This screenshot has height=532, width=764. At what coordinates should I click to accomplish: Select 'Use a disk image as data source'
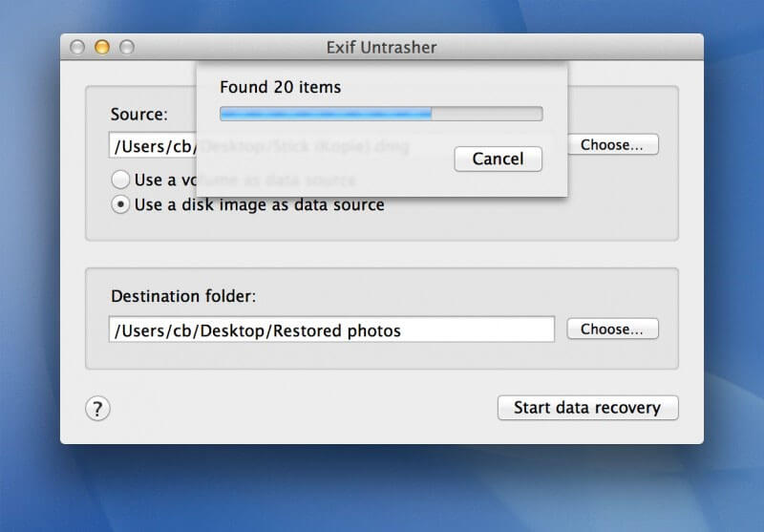click(x=247, y=204)
